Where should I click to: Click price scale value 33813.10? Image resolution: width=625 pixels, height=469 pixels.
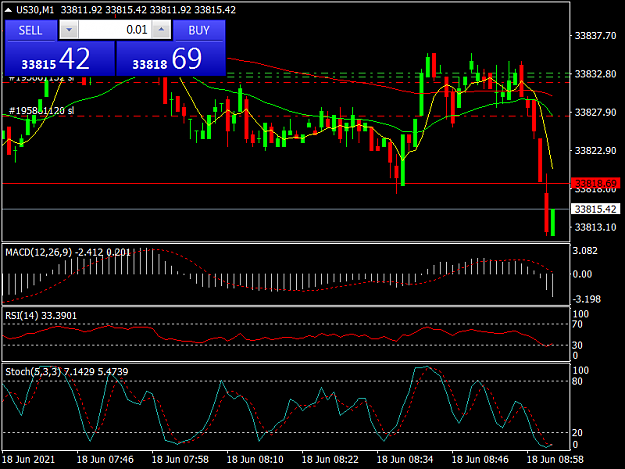coord(596,227)
